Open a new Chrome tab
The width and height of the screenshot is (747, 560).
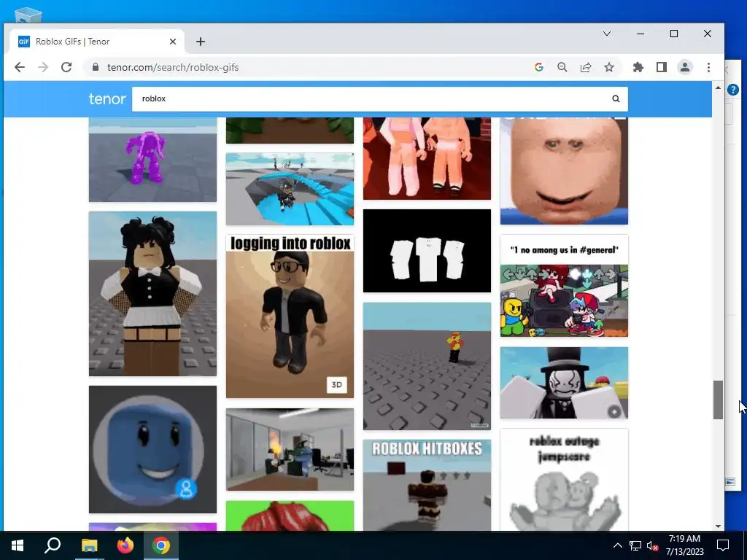(x=201, y=42)
